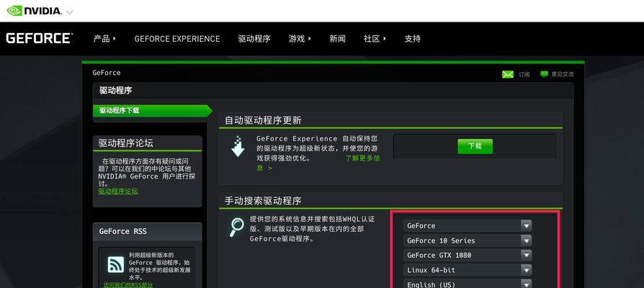Select the 驱动程序下载 sidebar tab
The width and height of the screenshot is (644, 288).
152,110
